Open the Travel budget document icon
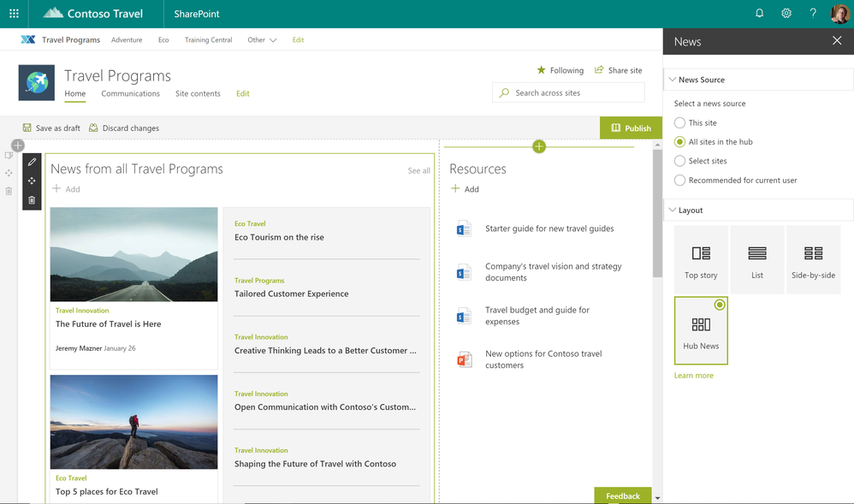This screenshot has height=504, width=854. pyautogui.click(x=464, y=316)
